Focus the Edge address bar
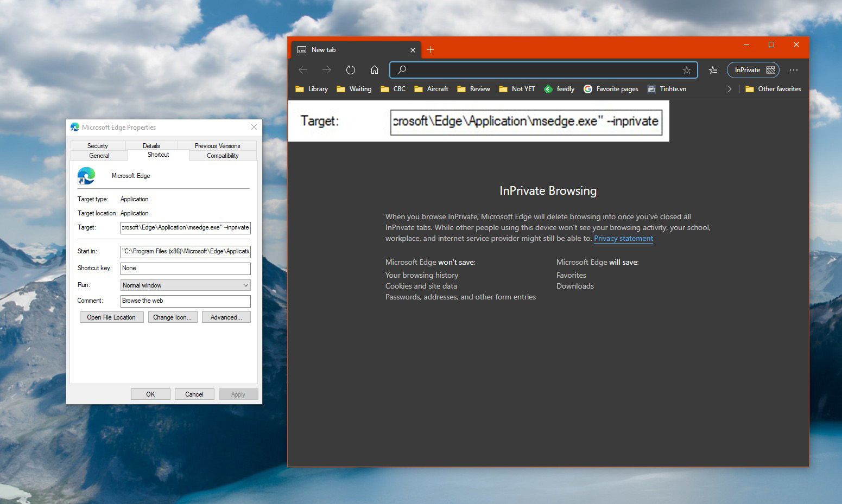 (543, 69)
